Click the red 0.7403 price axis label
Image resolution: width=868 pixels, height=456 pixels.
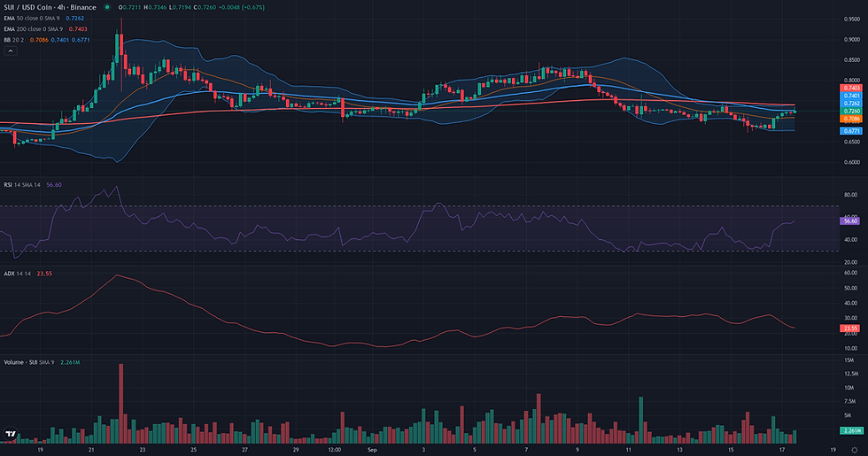tap(851, 88)
